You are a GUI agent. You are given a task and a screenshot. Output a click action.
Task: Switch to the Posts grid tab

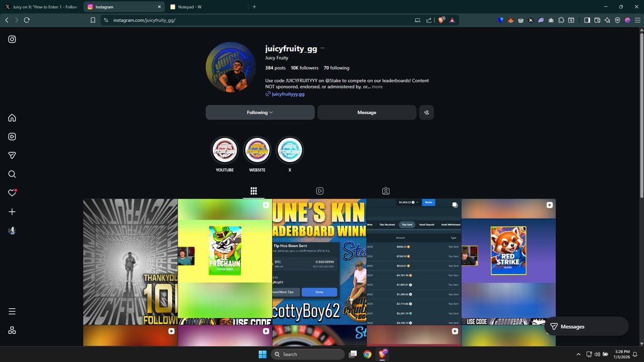(254, 191)
